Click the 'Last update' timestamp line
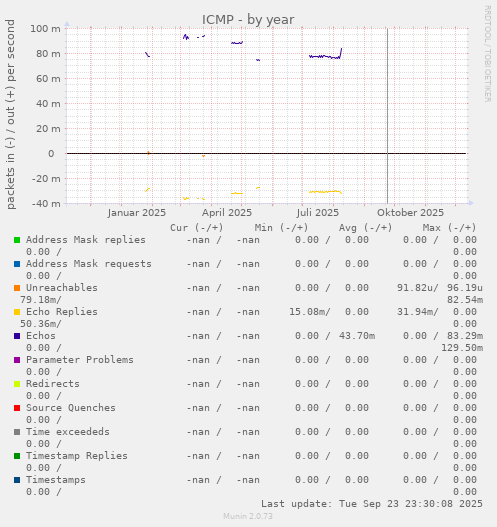The width and height of the screenshot is (497, 527). tap(372, 504)
